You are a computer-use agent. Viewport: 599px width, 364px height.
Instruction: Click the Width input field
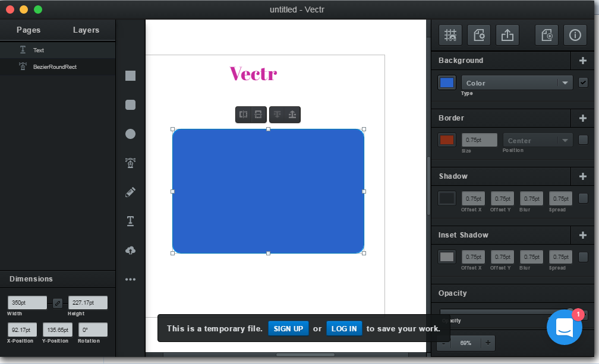click(27, 303)
